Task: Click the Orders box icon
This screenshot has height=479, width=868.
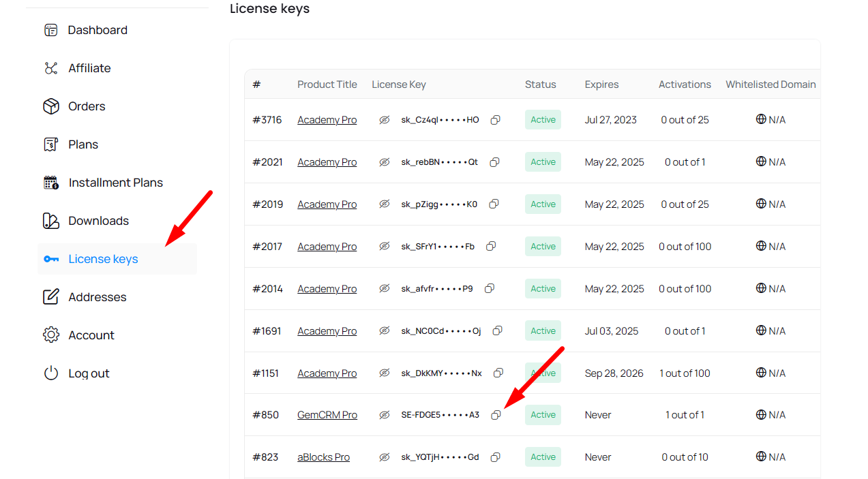Action: [x=51, y=106]
